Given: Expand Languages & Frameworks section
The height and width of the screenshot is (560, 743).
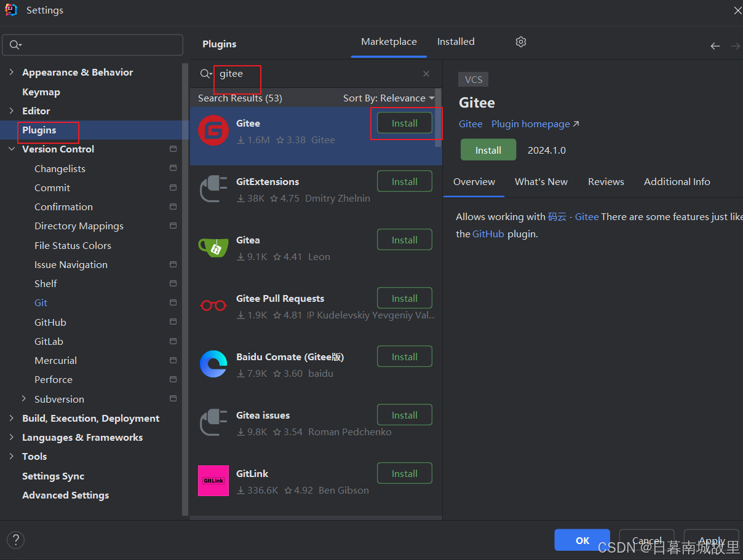Looking at the screenshot, I should point(11,437).
